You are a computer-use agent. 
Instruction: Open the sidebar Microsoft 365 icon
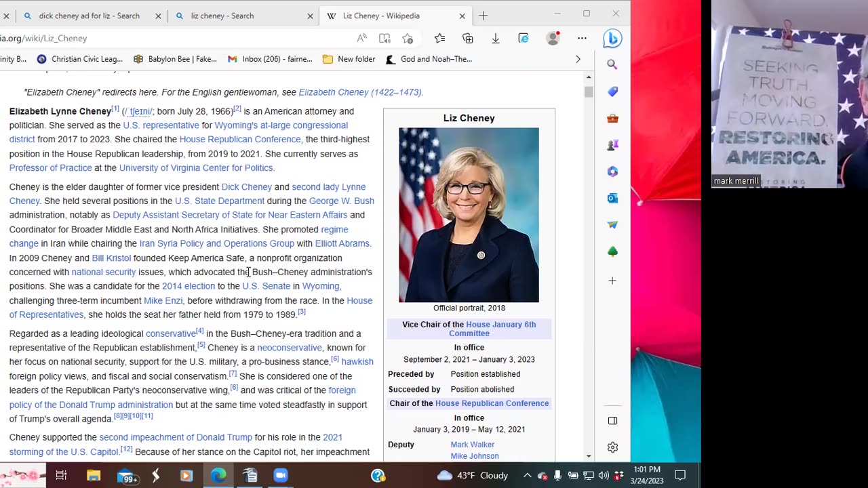tap(612, 171)
